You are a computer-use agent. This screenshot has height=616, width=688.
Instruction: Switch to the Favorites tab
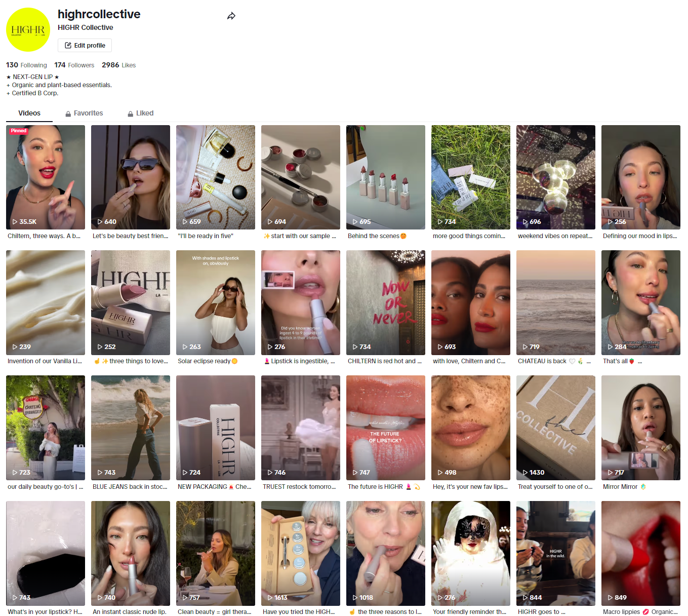(x=84, y=113)
